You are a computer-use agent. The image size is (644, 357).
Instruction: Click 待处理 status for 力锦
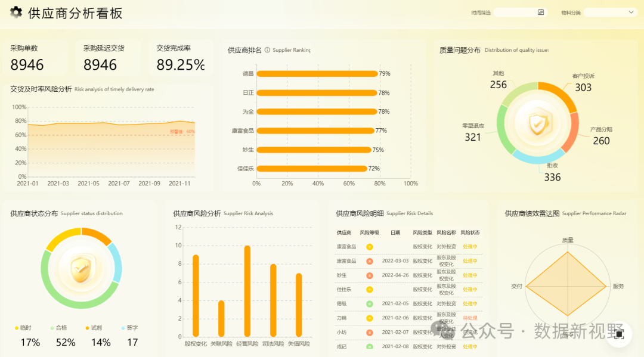pos(470,318)
